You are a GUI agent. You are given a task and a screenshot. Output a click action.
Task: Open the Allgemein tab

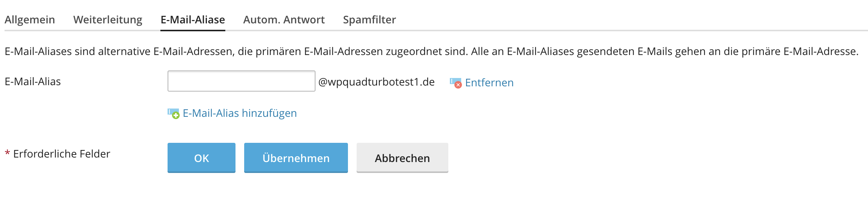coord(30,20)
